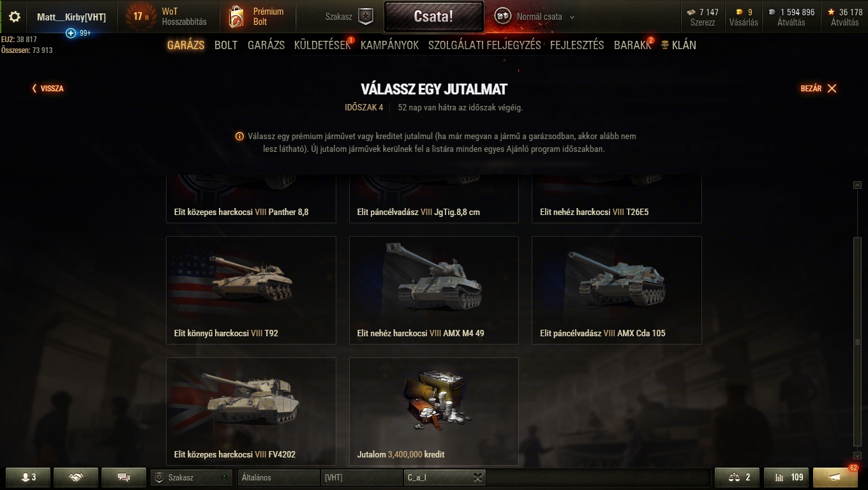The height and width of the screenshot is (490, 868).
Task: Open the settings gear menu
Action: click(14, 17)
